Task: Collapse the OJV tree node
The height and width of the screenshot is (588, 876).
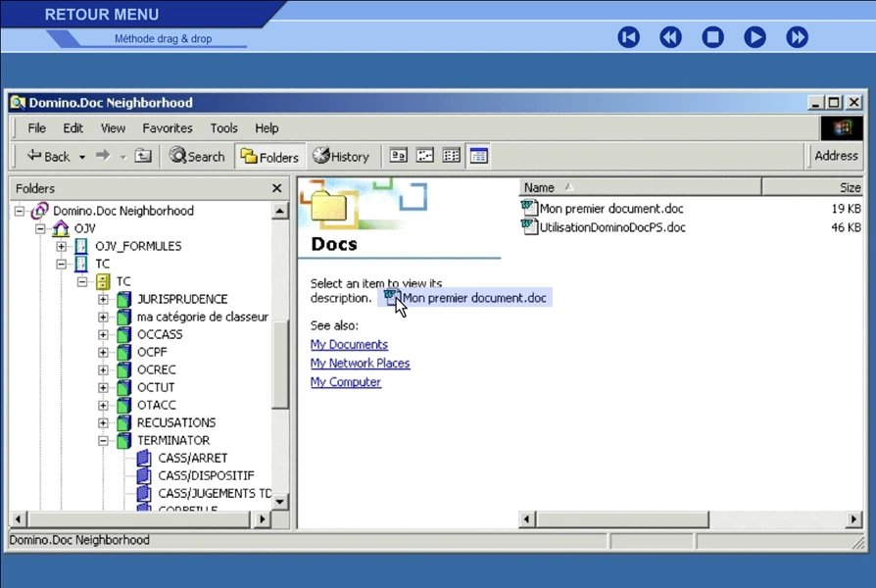Action: click(40, 228)
